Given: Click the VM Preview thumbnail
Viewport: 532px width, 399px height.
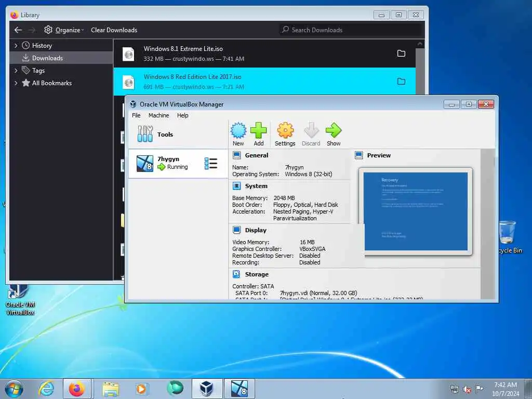Looking at the screenshot, I should (x=416, y=211).
